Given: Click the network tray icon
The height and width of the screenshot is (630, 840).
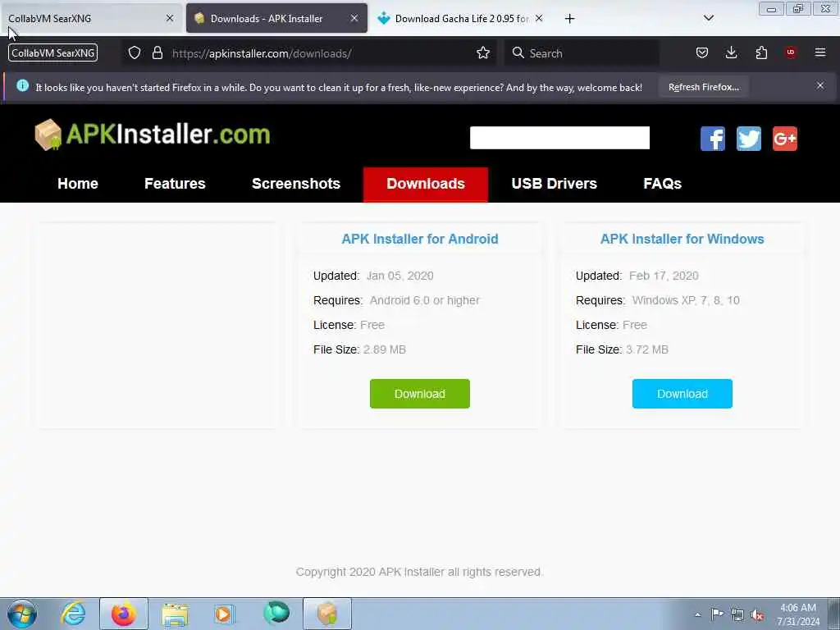Looking at the screenshot, I should point(737,614).
